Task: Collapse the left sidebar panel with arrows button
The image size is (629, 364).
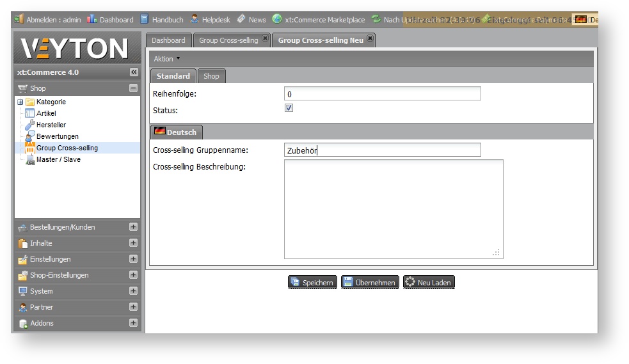Action: [133, 72]
